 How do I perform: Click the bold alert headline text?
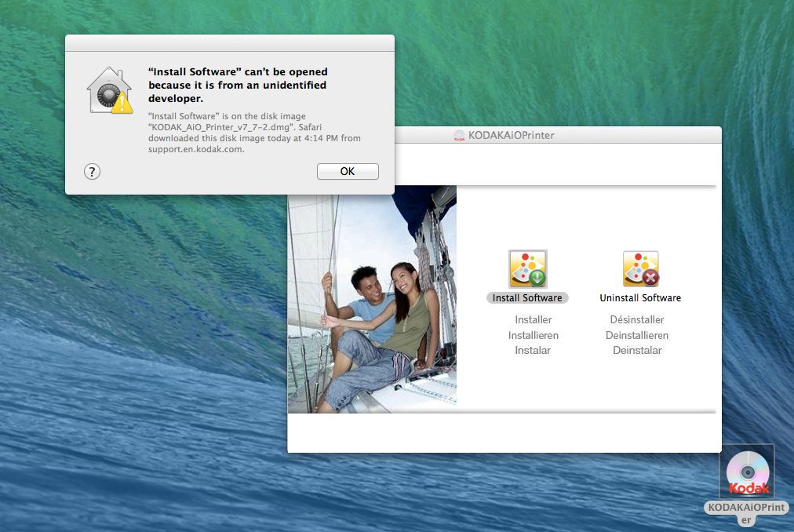[238, 85]
